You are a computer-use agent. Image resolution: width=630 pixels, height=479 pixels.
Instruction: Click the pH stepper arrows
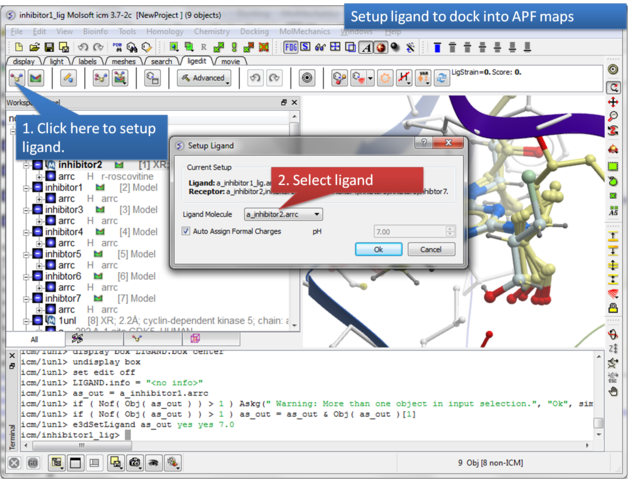point(450,231)
